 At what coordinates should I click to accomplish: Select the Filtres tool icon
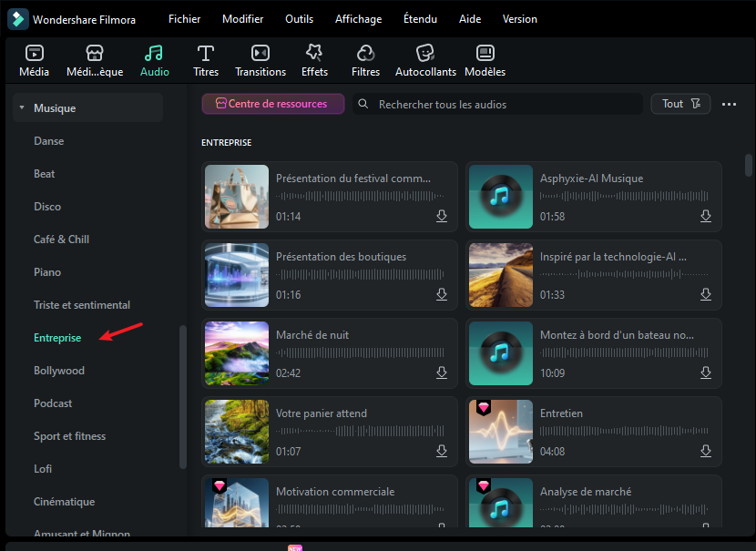coord(365,54)
